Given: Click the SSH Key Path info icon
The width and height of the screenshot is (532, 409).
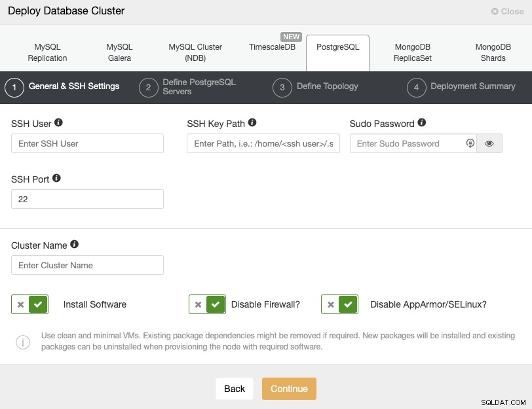Looking at the screenshot, I should 252,122.
